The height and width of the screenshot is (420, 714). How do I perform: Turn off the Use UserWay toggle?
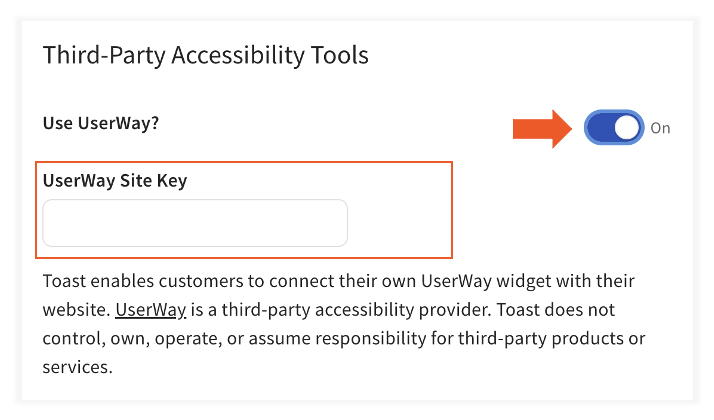(614, 128)
